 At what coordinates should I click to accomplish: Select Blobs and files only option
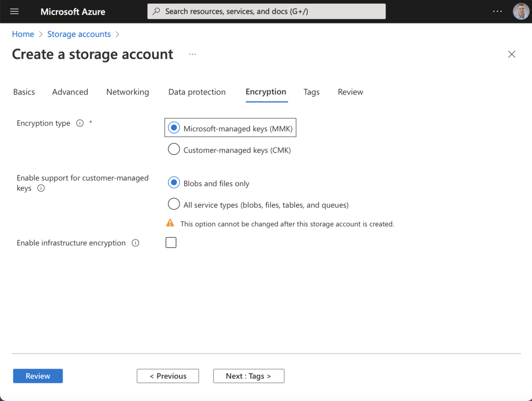(x=174, y=183)
